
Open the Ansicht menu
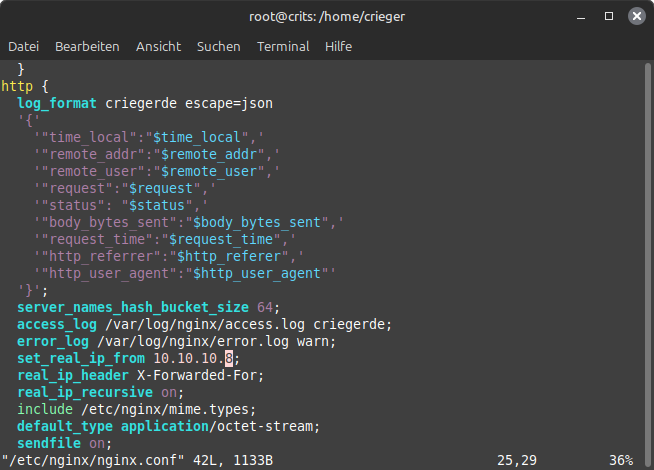pos(158,46)
